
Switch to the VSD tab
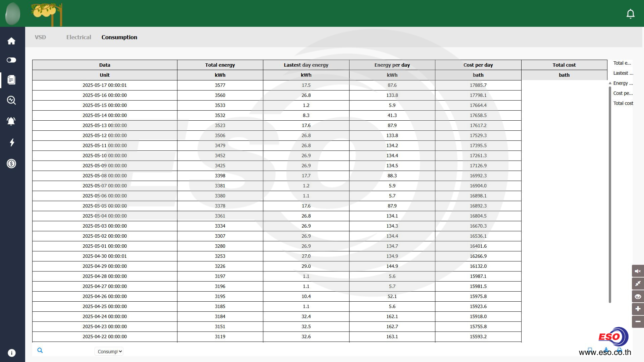point(40,37)
